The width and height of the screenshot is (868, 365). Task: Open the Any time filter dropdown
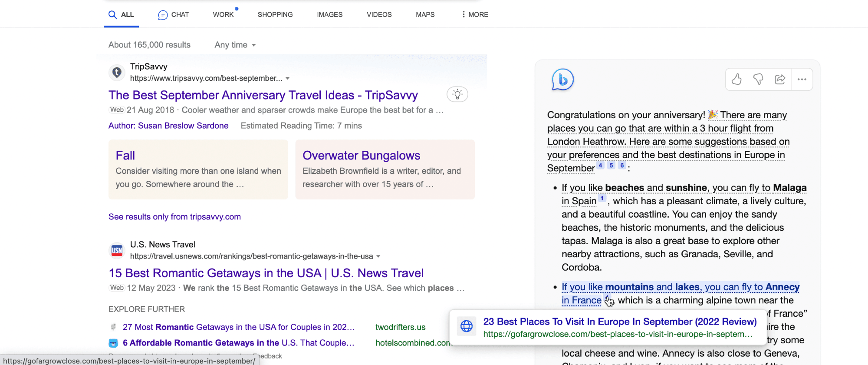(235, 45)
